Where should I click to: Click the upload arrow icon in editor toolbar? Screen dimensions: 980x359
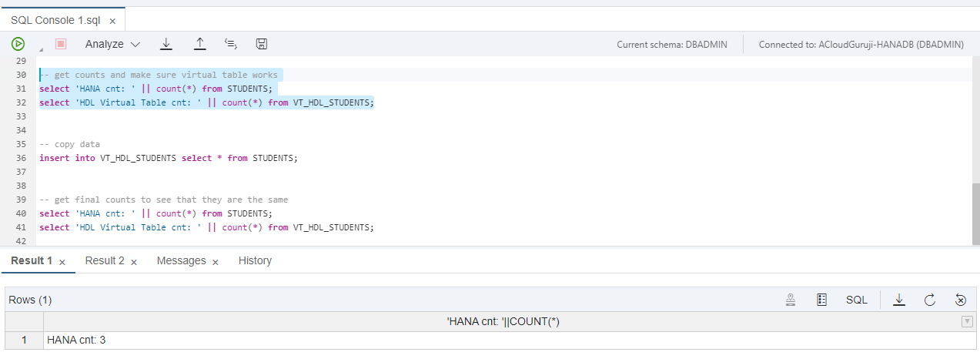(199, 44)
